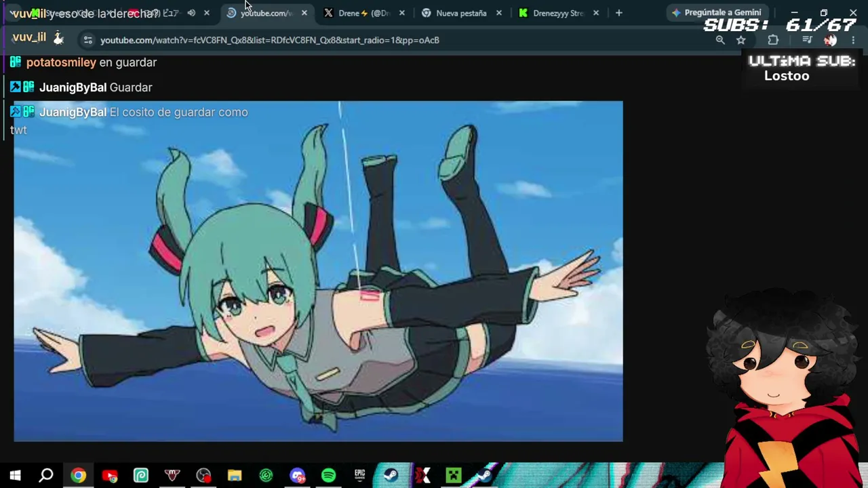This screenshot has height=488, width=868.
Task: Open the teal spiral app in taskbar
Action: click(x=141, y=476)
